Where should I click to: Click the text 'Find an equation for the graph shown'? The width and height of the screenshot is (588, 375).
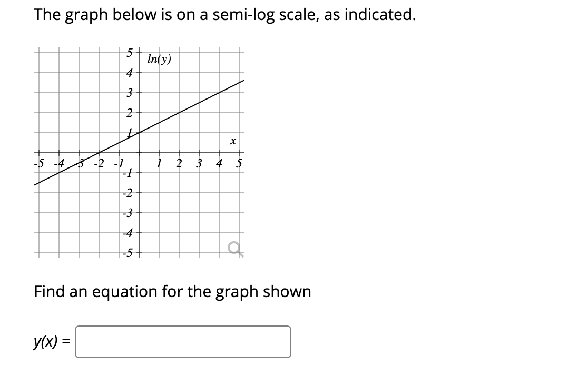pyautogui.click(x=173, y=292)
